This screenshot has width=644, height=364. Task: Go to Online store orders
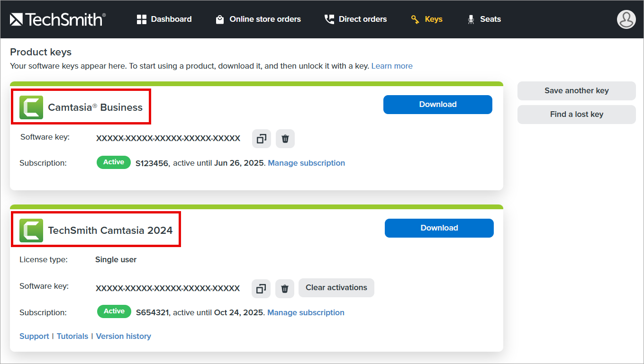[x=258, y=19]
